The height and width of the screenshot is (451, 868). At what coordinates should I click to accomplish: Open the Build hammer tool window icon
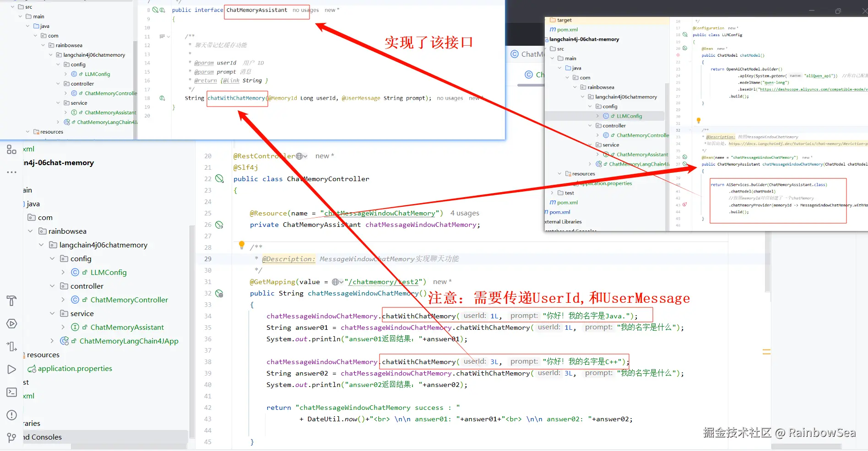coord(11,301)
